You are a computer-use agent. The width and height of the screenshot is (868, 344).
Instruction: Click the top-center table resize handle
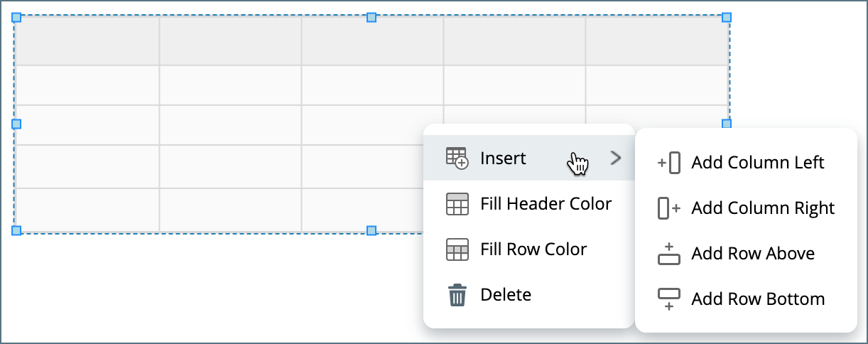pos(371,17)
